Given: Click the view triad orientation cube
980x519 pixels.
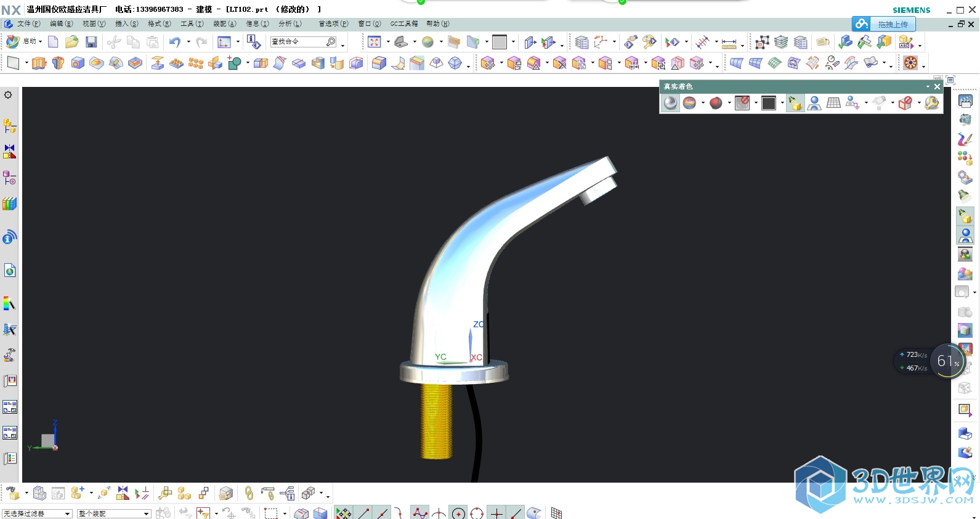Looking at the screenshot, I should point(47,440).
